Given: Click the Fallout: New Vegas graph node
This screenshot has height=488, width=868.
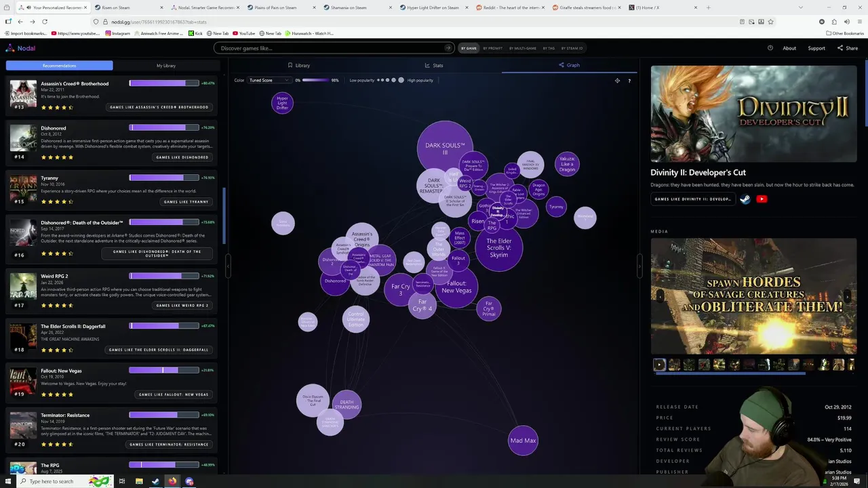Looking at the screenshot, I should [456, 287].
